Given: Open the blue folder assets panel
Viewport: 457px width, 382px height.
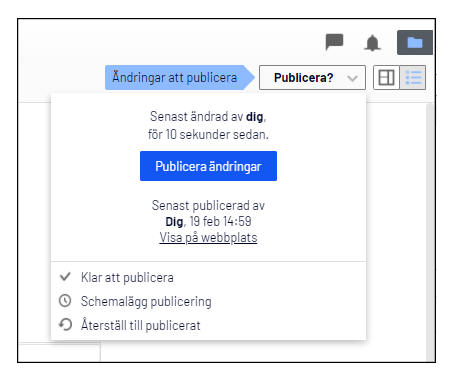Looking at the screenshot, I should point(415,42).
